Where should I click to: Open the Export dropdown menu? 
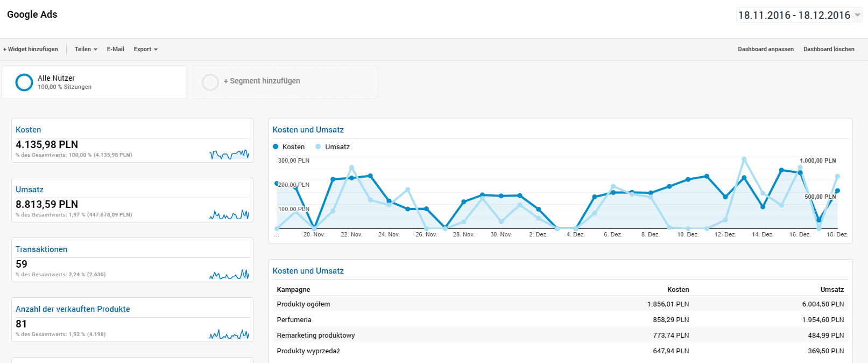coord(146,49)
